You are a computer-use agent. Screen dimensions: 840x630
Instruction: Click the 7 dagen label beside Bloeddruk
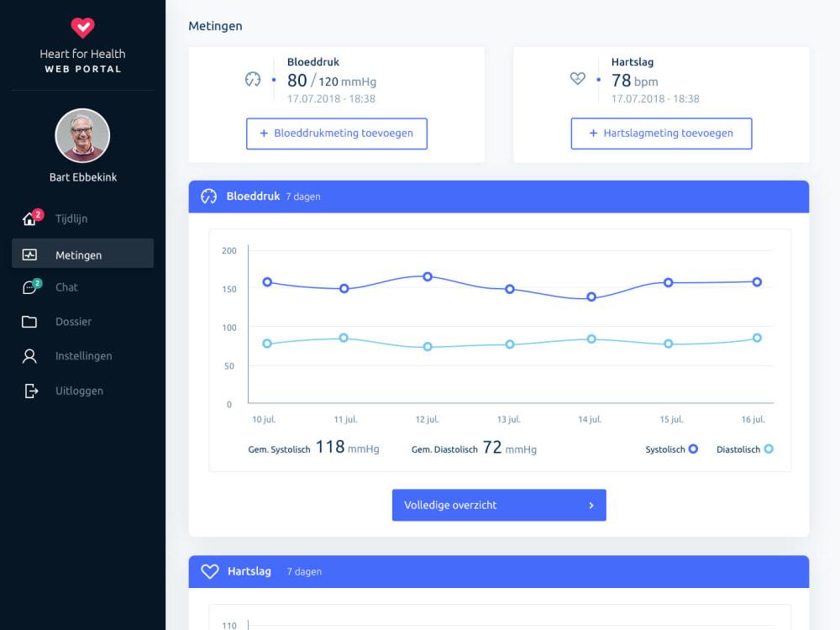click(x=303, y=197)
